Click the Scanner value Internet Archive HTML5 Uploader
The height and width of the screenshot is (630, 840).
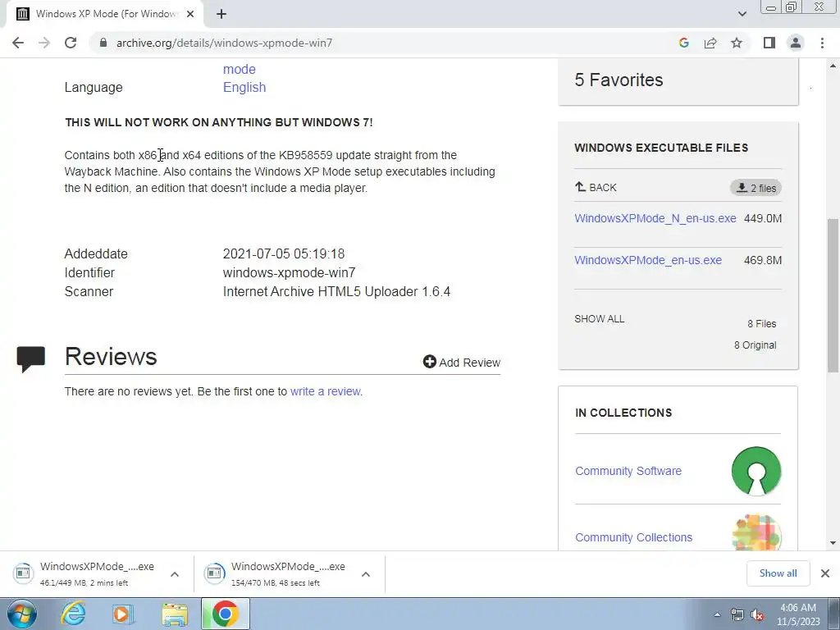click(x=336, y=291)
